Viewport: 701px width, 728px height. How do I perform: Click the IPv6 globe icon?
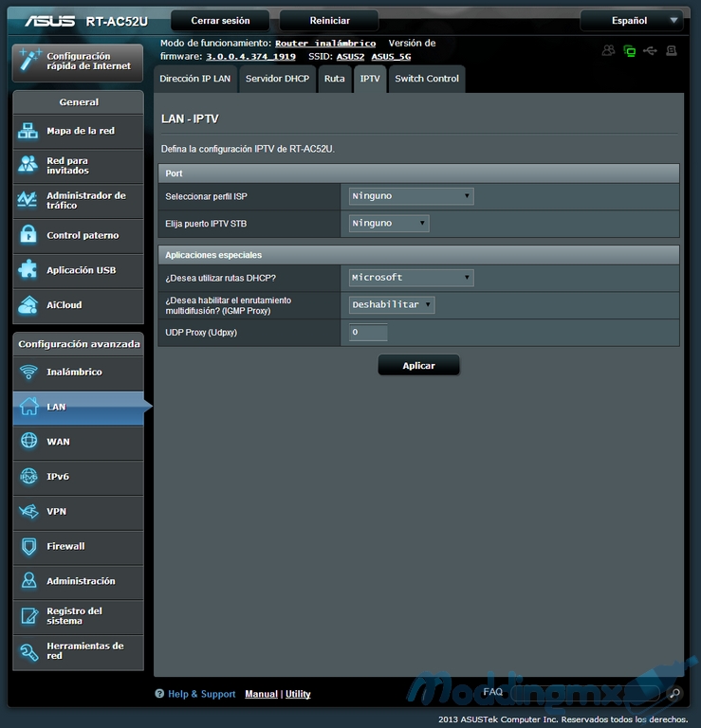click(28, 476)
